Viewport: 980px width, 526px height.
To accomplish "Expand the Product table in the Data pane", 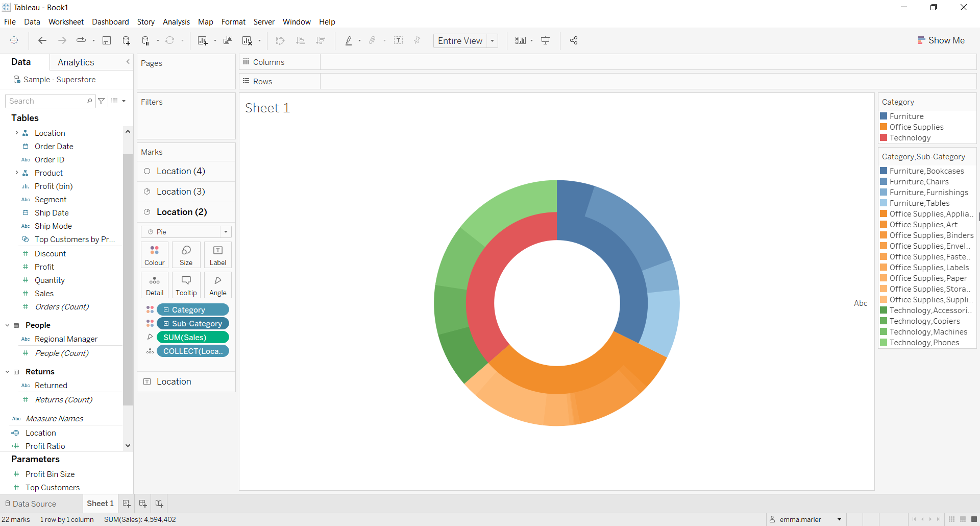I will 17,173.
